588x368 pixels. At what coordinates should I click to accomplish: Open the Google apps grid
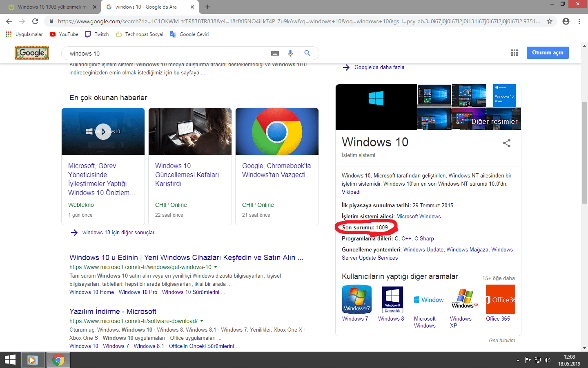click(x=514, y=53)
